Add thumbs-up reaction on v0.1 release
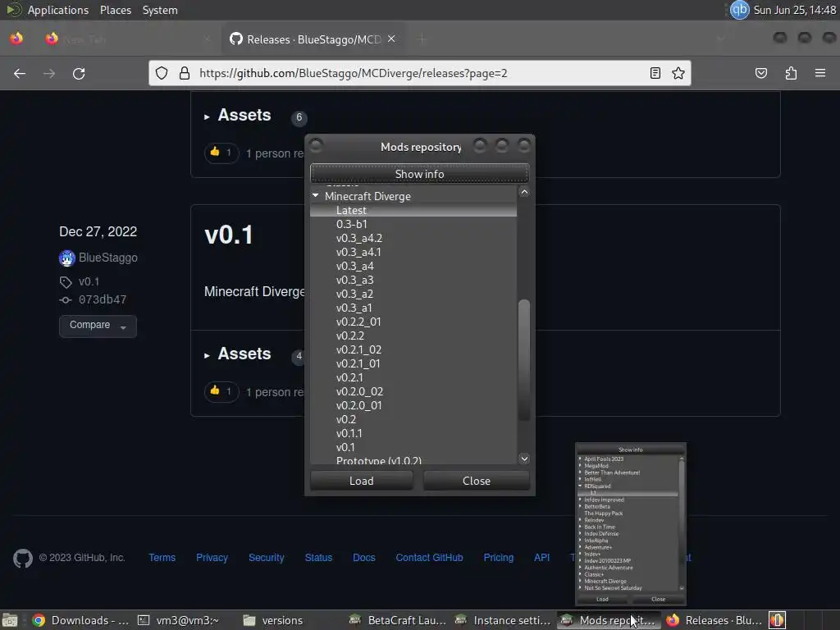 pyautogui.click(x=221, y=391)
